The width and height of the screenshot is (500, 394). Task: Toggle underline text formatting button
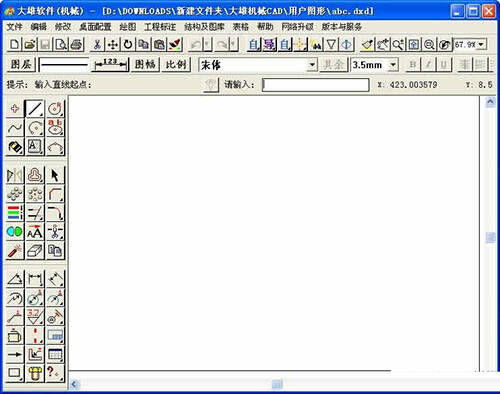(444, 65)
